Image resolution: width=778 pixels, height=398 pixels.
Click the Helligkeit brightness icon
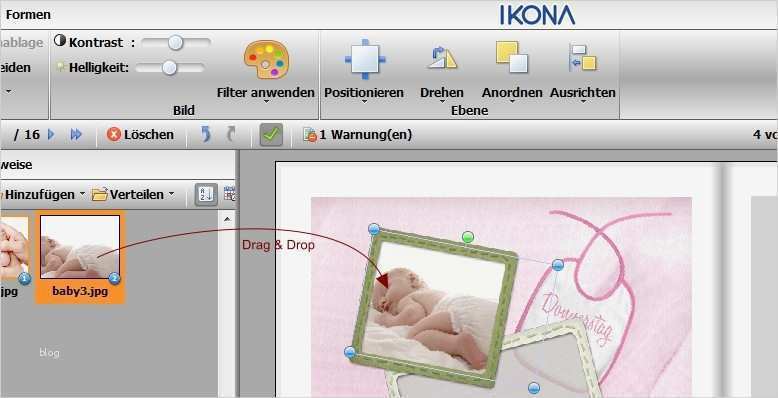click(61, 66)
